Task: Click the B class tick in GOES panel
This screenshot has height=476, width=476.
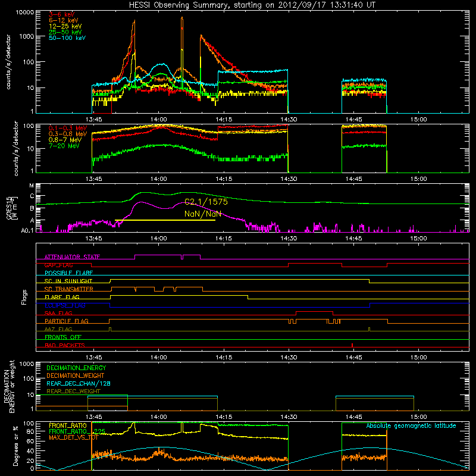Action: click(x=32, y=208)
